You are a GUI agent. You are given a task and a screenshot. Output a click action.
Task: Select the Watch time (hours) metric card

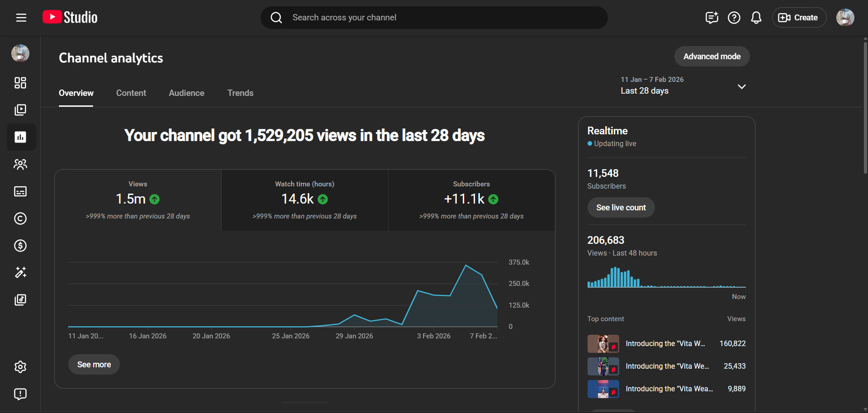click(x=304, y=200)
